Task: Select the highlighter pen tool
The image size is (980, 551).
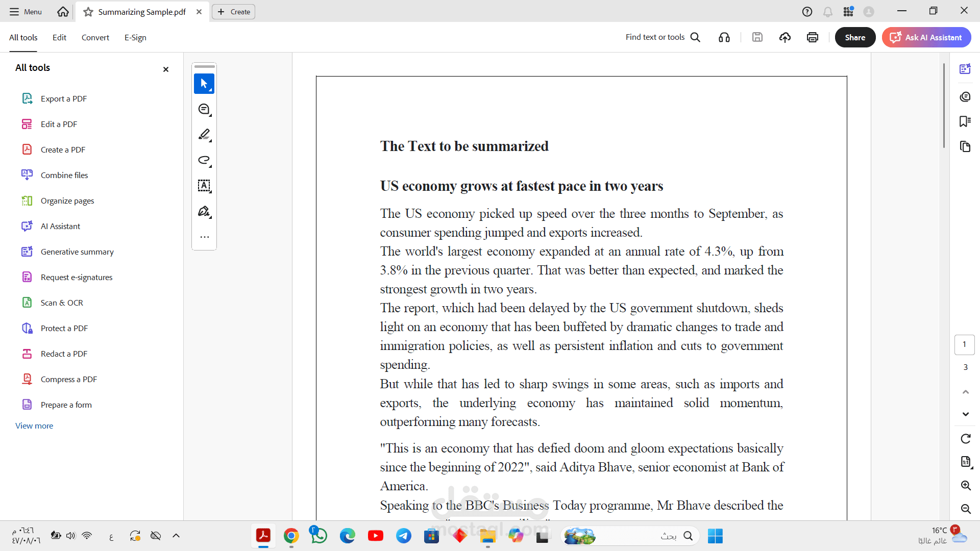Action: (204, 135)
